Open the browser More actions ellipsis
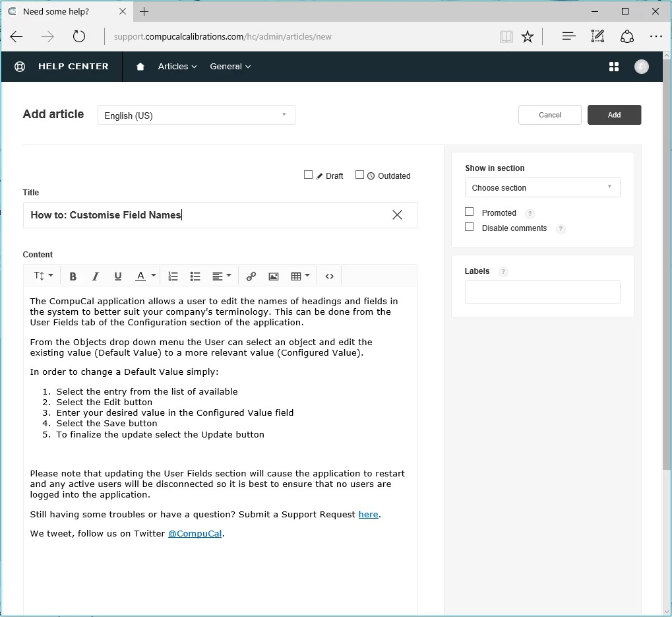Screen dimensions: 672x617 tap(656, 36)
